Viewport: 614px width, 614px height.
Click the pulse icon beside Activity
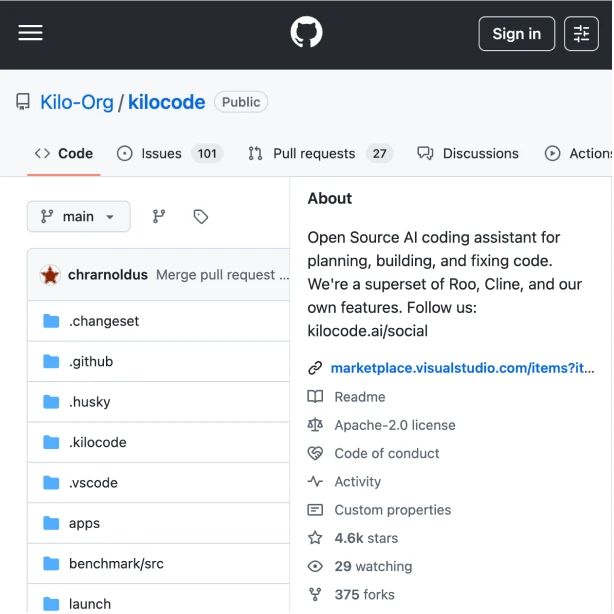coord(315,481)
